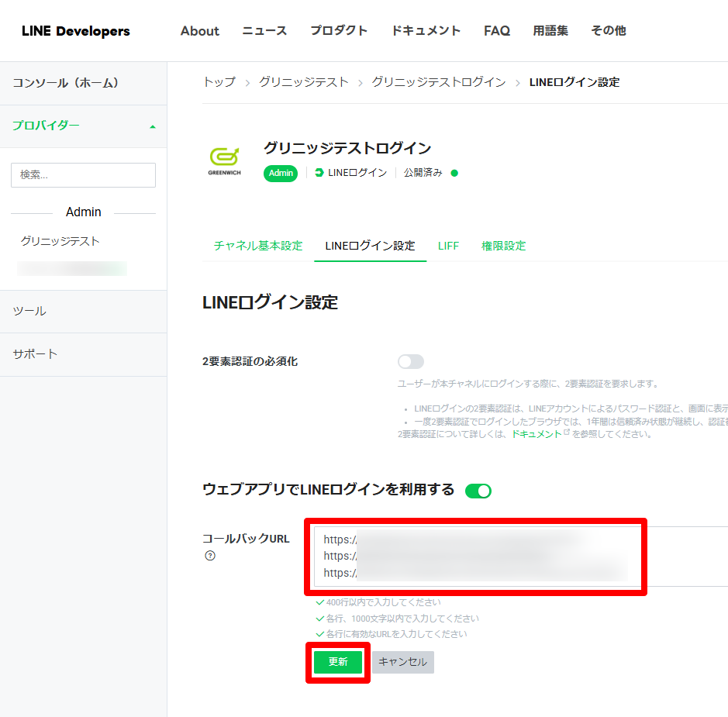Toggle 2要素認証の必須化 switch

[410, 361]
